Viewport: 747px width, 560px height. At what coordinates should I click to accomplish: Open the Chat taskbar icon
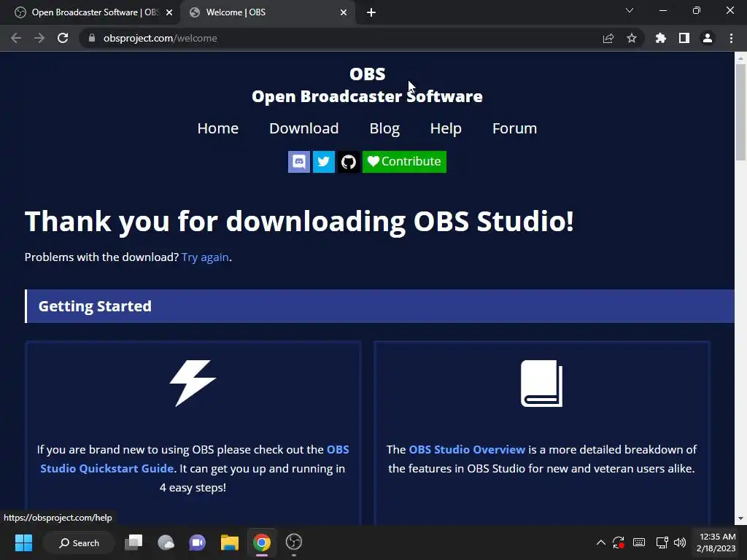pyautogui.click(x=197, y=542)
